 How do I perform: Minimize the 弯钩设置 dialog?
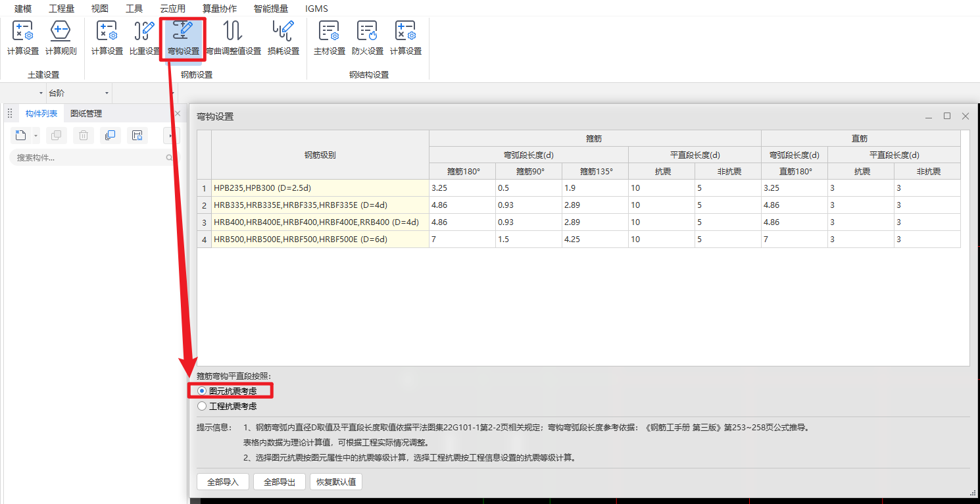pos(929,116)
